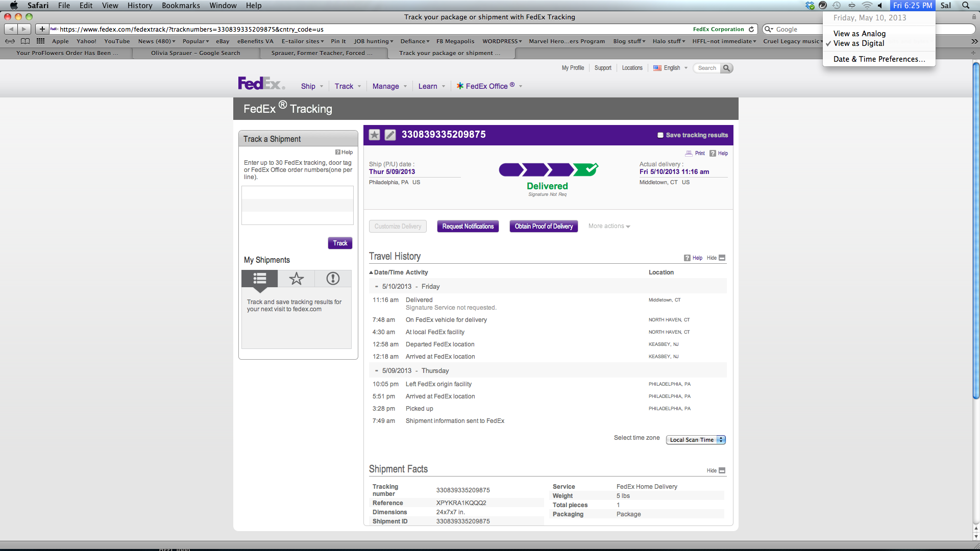Hide Travel History with collapse icon
The height and width of the screenshot is (551, 980).
(x=722, y=258)
